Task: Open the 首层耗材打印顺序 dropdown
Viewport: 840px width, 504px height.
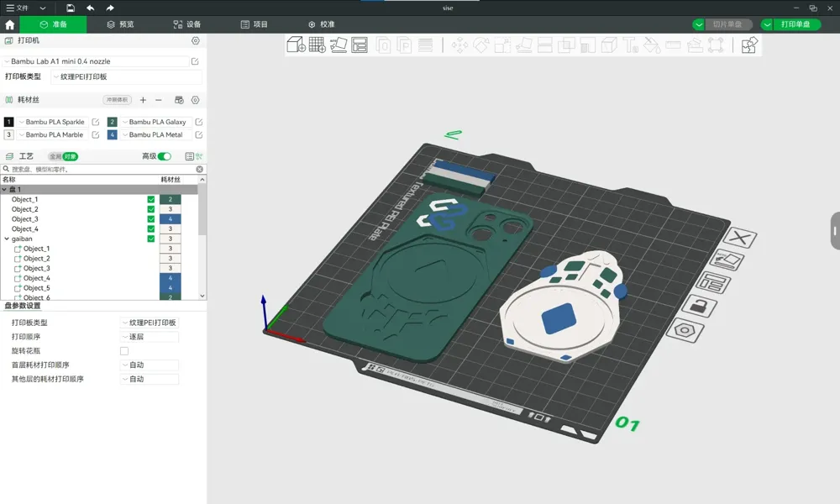Action: click(x=150, y=365)
